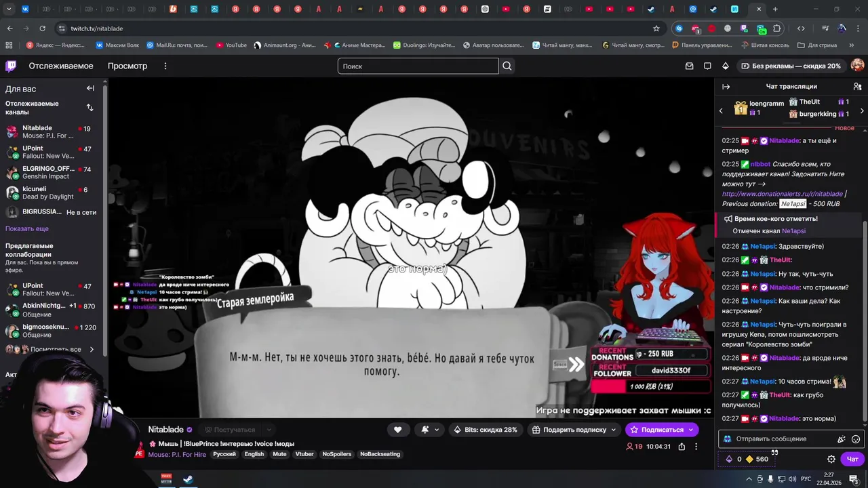Open the Steam icon on the taskbar

point(188,479)
